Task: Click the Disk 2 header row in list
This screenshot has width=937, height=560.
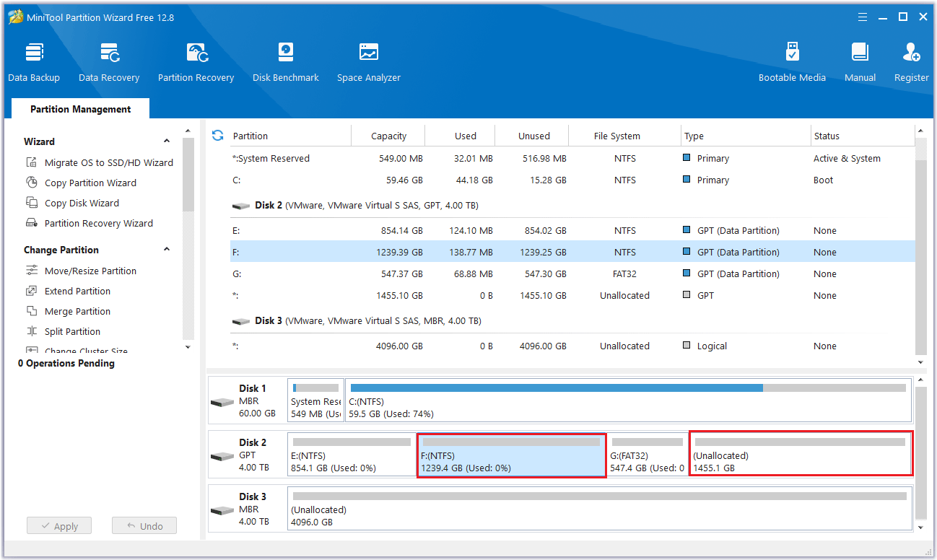Action: click(572, 206)
